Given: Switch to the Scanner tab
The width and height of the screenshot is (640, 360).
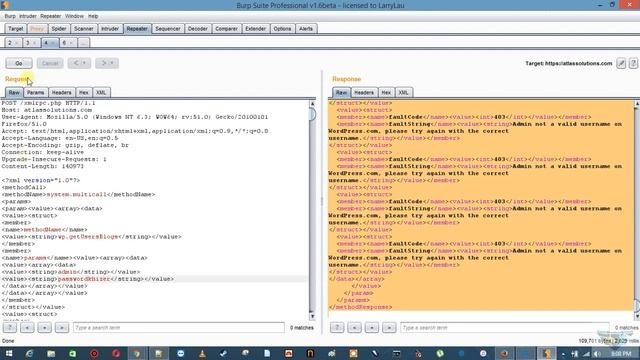Looking at the screenshot, I should (84, 29).
